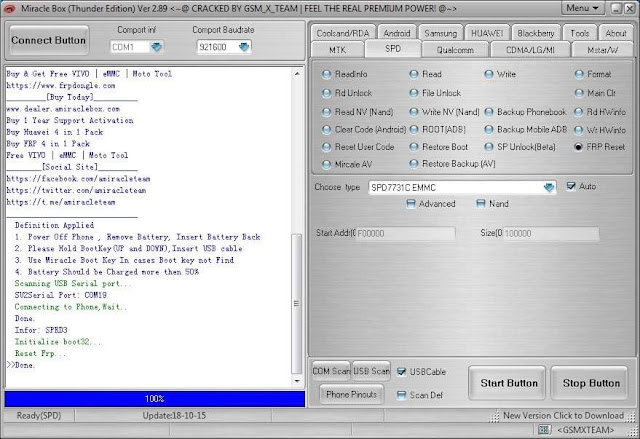The height and width of the screenshot is (439, 640).
Task: Switch to the Blackberry tab
Action: (x=536, y=33)
